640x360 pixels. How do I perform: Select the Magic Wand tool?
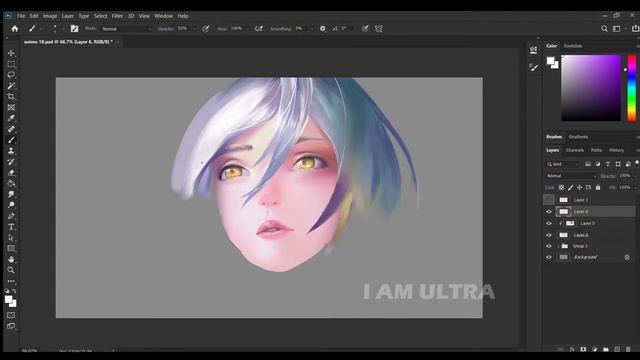[11, 86]
